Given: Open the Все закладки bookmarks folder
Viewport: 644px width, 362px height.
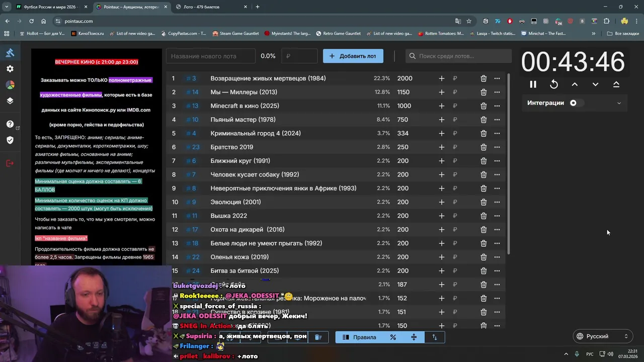Looking at the screenshot, I should click(623, 34).
